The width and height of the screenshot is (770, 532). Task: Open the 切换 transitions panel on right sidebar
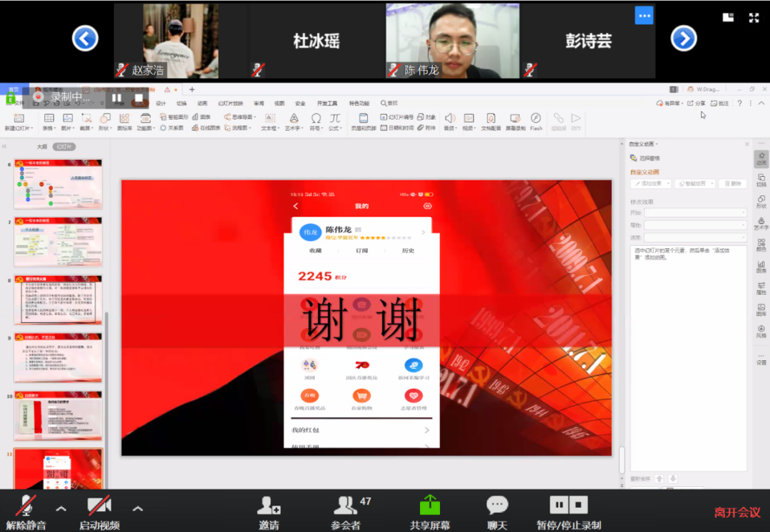click(x=760, y=181)
